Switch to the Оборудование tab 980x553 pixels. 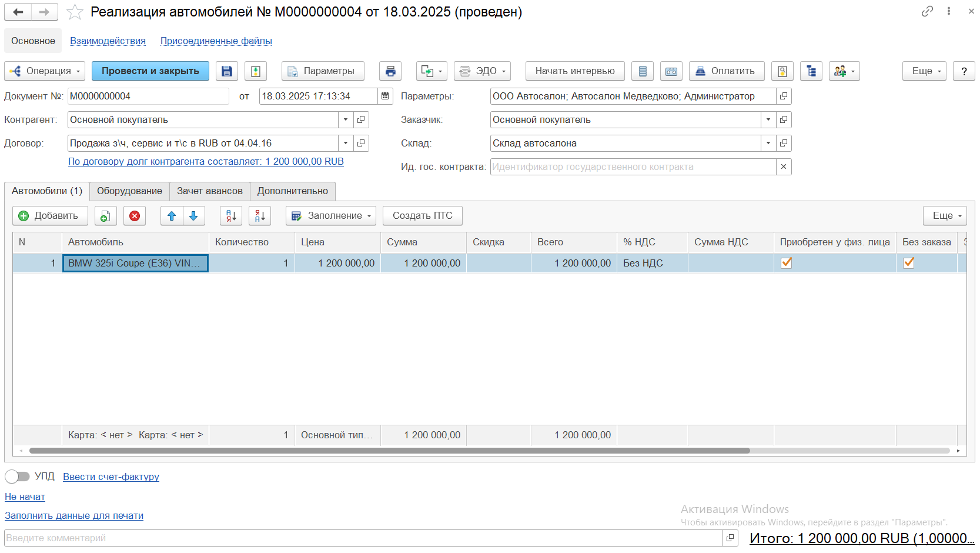tap(129, 191)
